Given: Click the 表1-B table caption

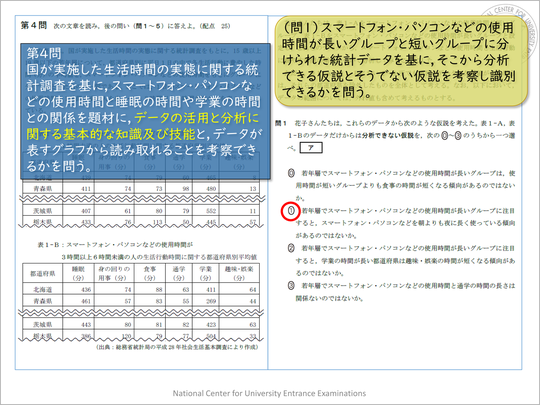Looking at the screenshot, I should click(147, 251).
